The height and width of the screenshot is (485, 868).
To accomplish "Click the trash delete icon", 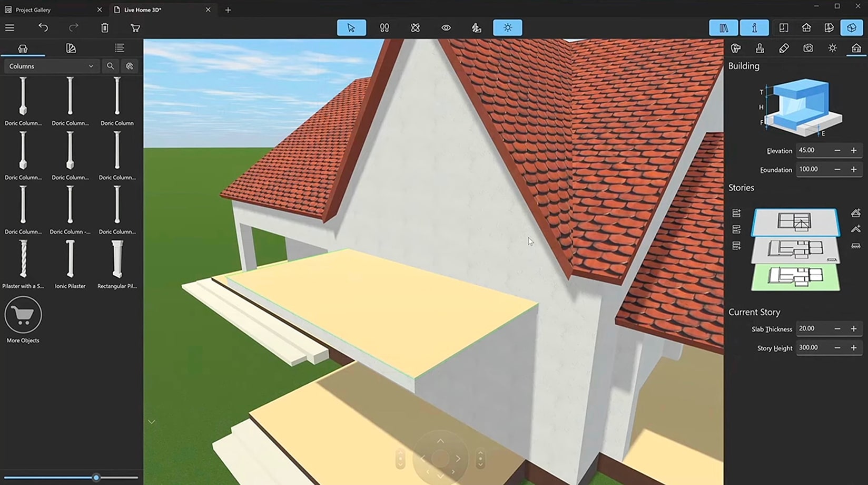I will (105, 27).
